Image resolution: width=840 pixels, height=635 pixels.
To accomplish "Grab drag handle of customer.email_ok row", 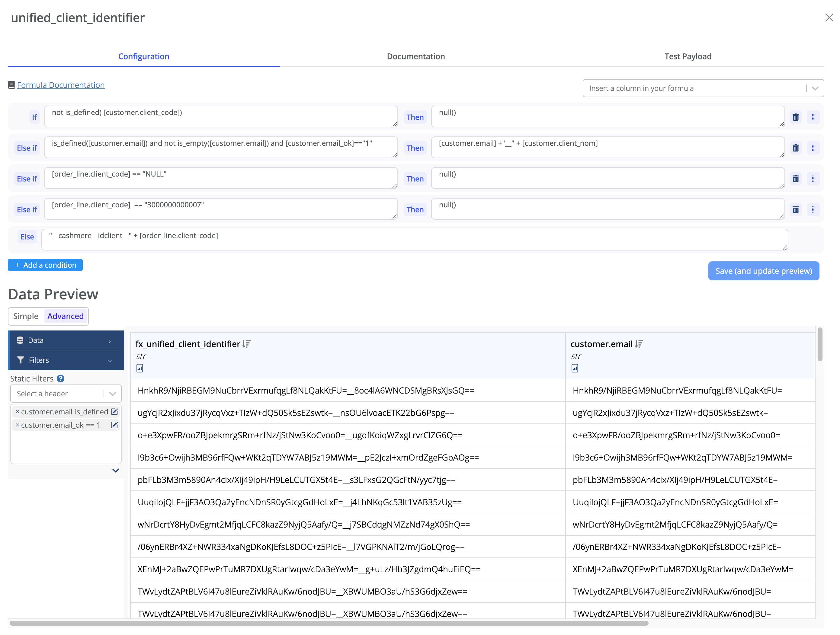I will [x=813, y=148].
